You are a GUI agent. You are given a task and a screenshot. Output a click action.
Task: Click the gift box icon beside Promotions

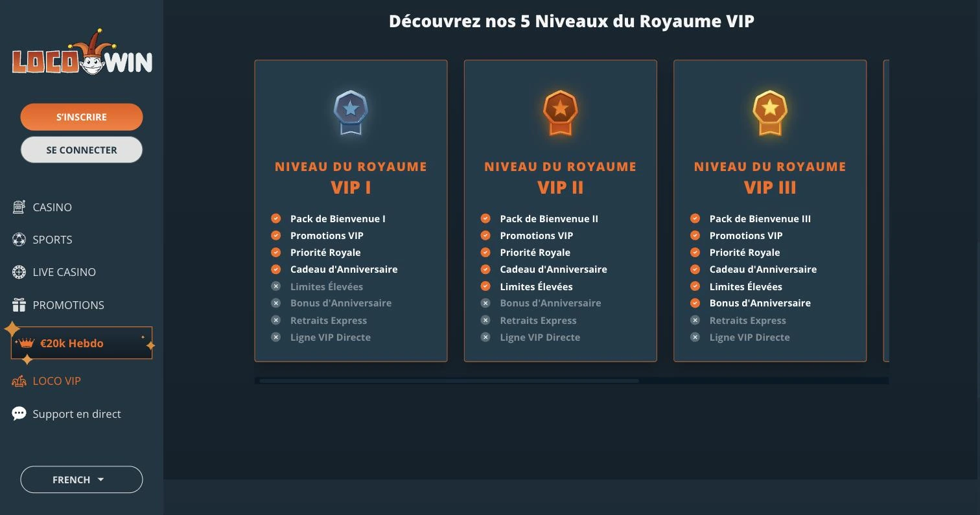(19, 304)
